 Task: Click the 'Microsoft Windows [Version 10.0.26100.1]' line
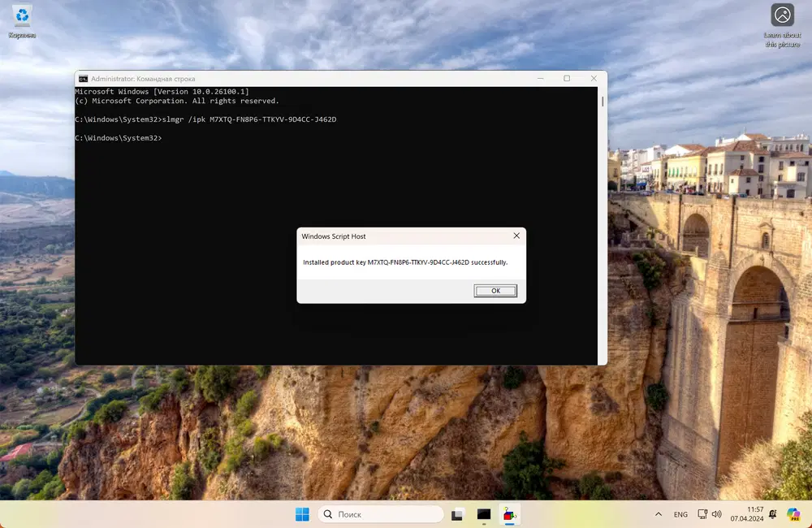[162, 91]
